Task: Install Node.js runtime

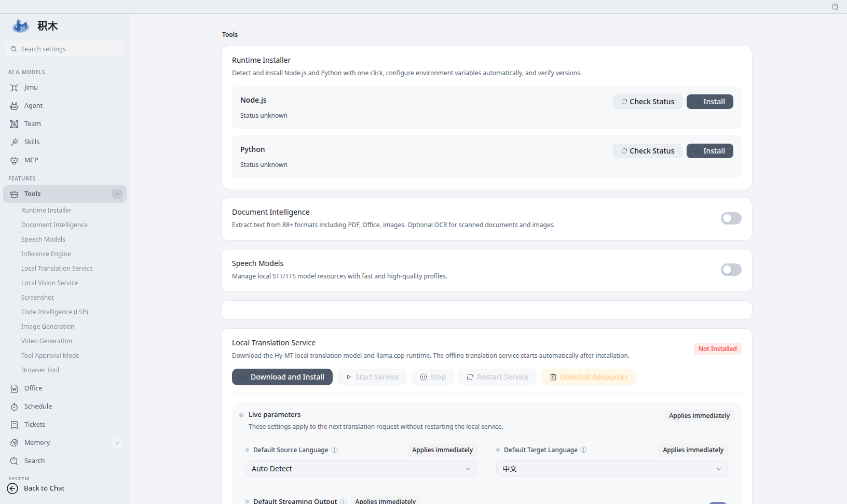Action: click(x=710, y=102)
